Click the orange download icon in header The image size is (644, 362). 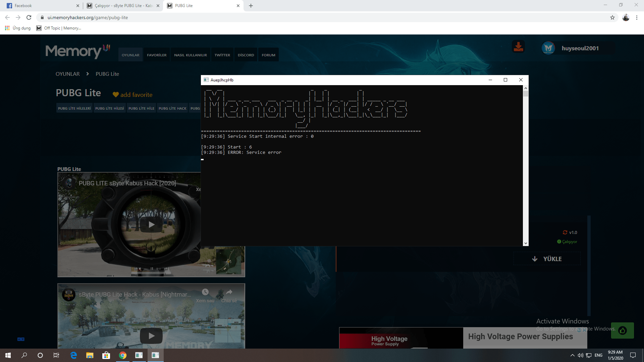tap(518, 47)
